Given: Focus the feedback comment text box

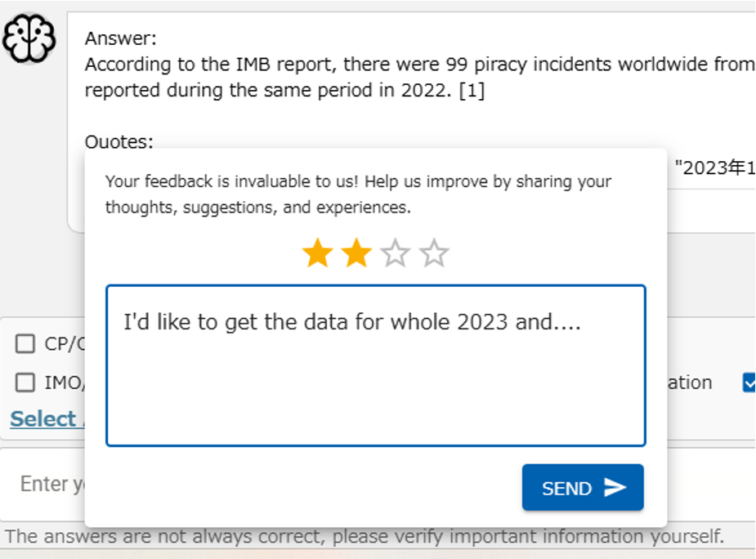Looking at the screenshot, I should (x=375, y=376).
